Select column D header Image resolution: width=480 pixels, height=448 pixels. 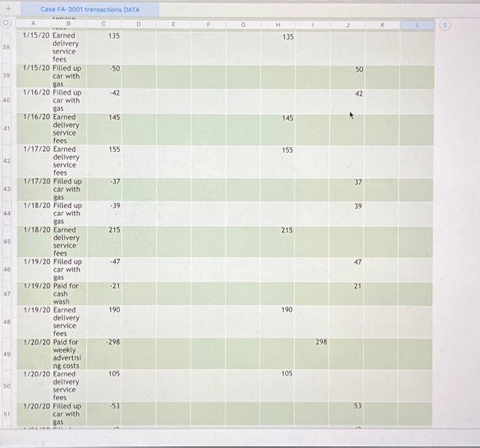click(x=139, y=24)
